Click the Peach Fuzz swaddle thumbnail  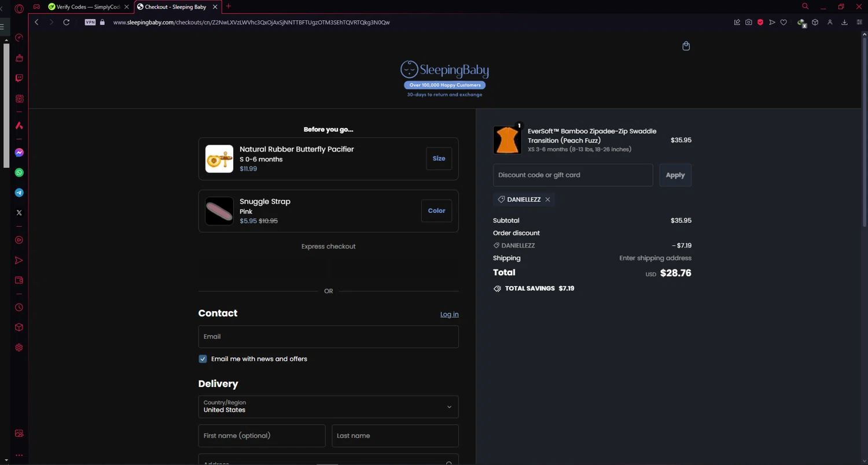tap(507, 140)
